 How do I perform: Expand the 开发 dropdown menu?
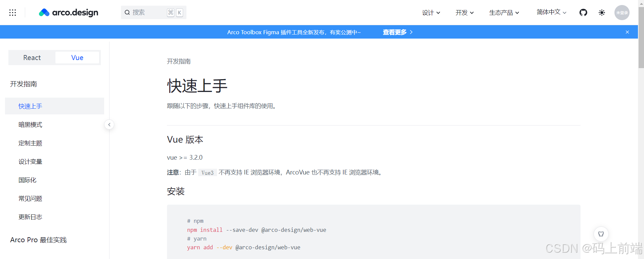465,13
